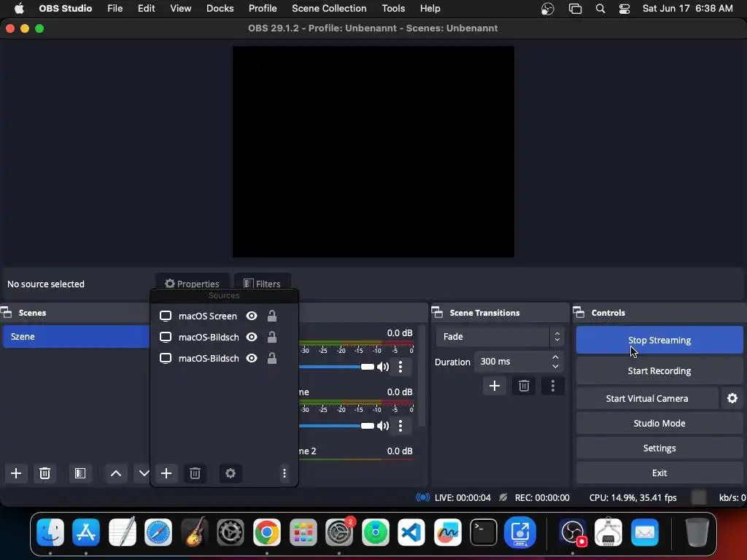Click Start Recording button
747x560 pixels.
pos(659,370)
